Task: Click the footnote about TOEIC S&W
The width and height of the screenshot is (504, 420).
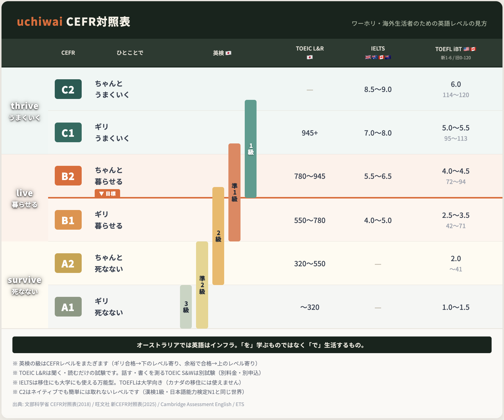Action: pos(138,373)
